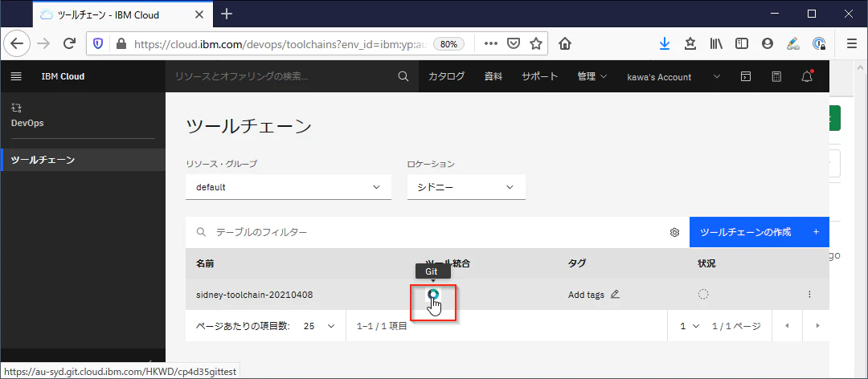Click the Add tags link
The width and height of the screenshot is (868, 379).
[586, 295]
